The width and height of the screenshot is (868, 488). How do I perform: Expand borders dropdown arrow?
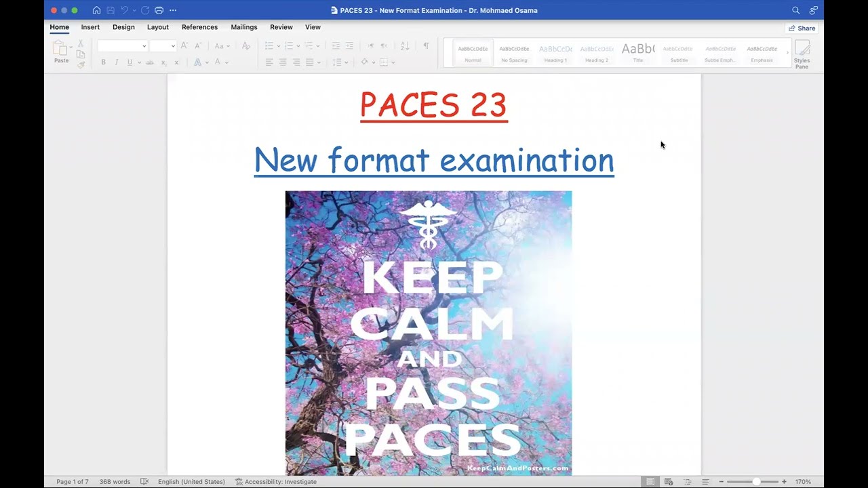[x=393, y=62]
